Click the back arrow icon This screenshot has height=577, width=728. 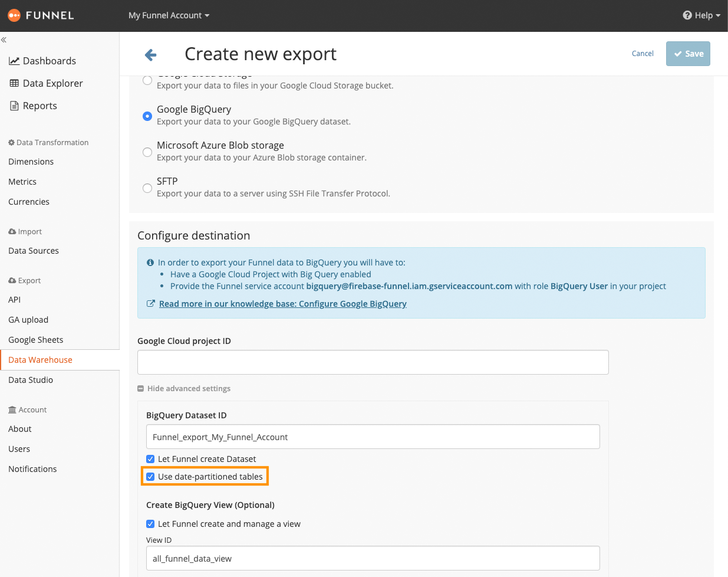click(x=151, y=55)
